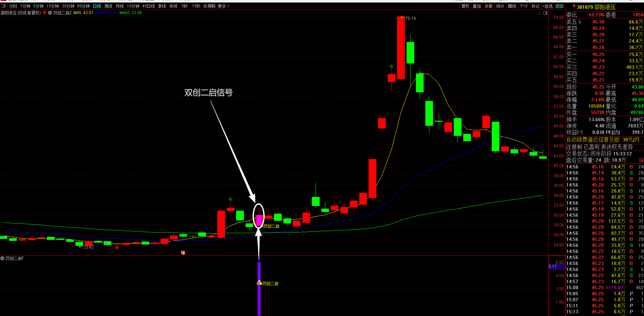Screen dimensions: 644x316
Task: Click the green down arrow above 70.14 rally
Action: pos(391,67)
